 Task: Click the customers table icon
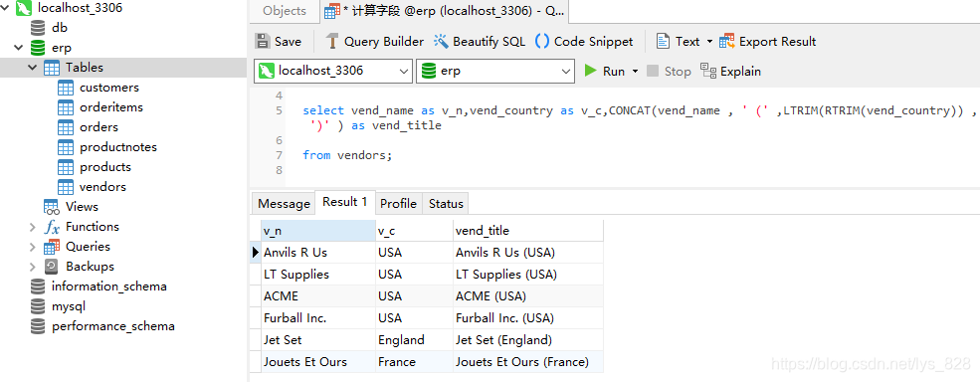[66, 88]
